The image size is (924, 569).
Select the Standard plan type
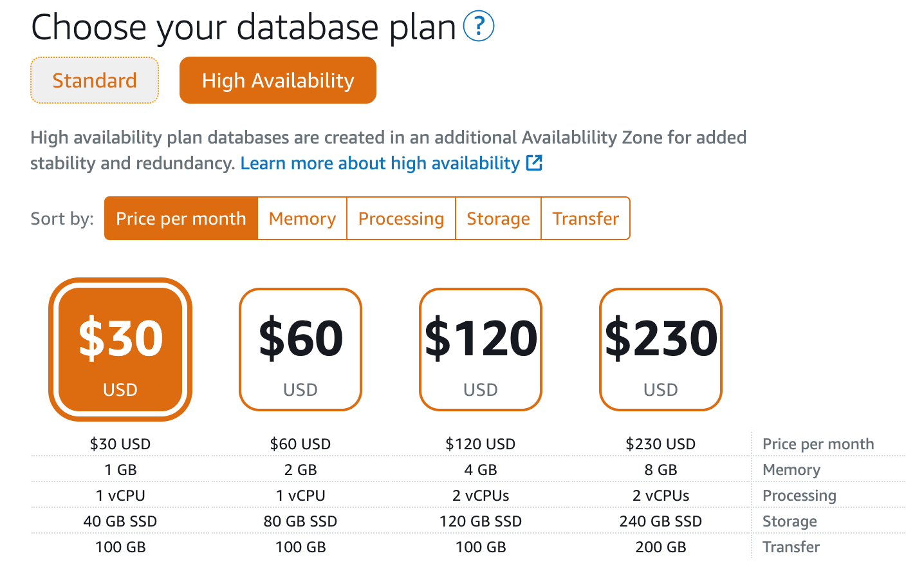coord(95,80)
